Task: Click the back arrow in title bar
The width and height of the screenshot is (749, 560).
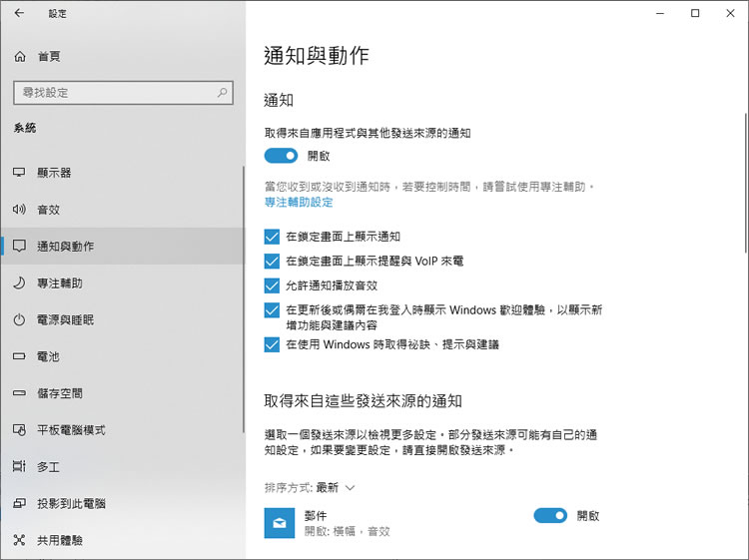Action: click(19, 13)
